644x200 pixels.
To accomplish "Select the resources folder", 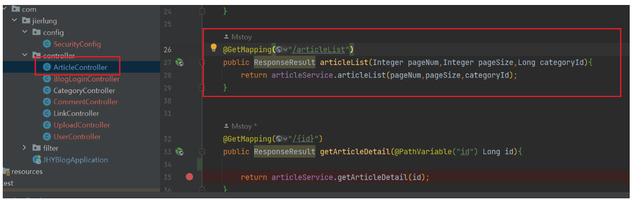I will (27, 171).
